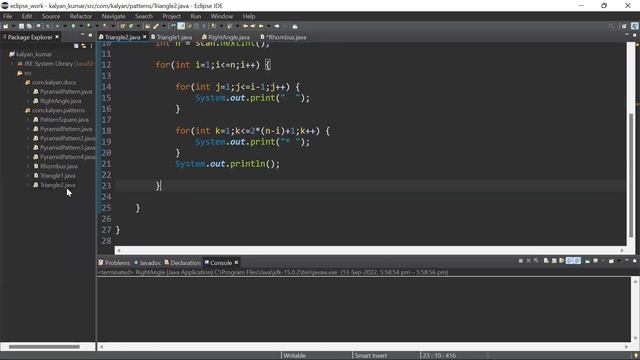Toggle Show Console When Standard Error Changes
The width and height of the screenshot is (640, 360).
click(578, 261)
